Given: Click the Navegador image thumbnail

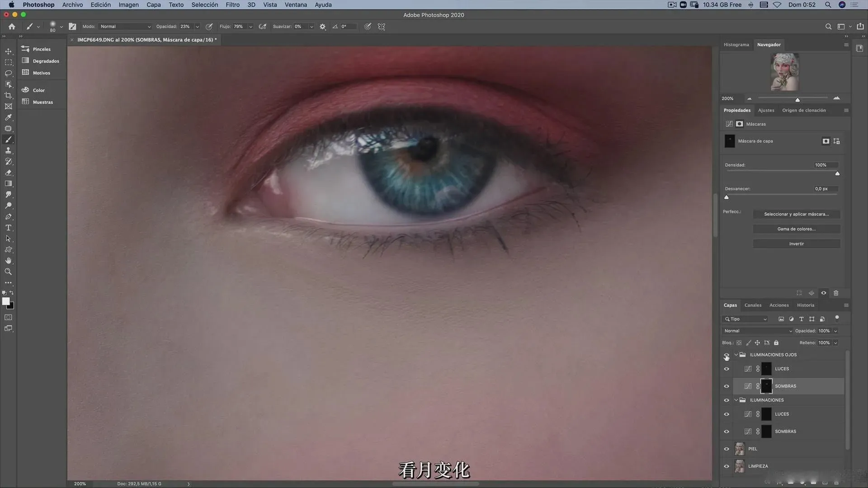Looking at the screenshot, I should 784,72.
